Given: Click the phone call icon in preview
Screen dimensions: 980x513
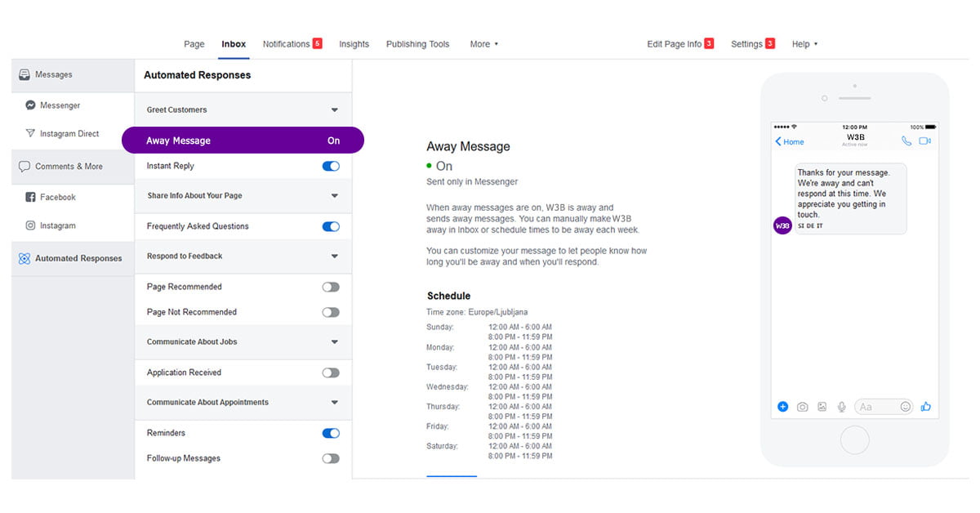Looking at the screenshot, I should point(906,141).
